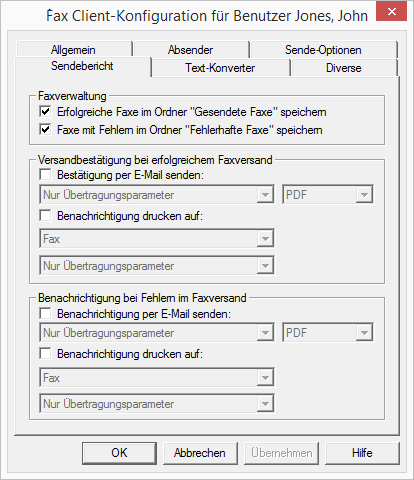Click the OK button

pyautogui.click(x=119, y=453)
